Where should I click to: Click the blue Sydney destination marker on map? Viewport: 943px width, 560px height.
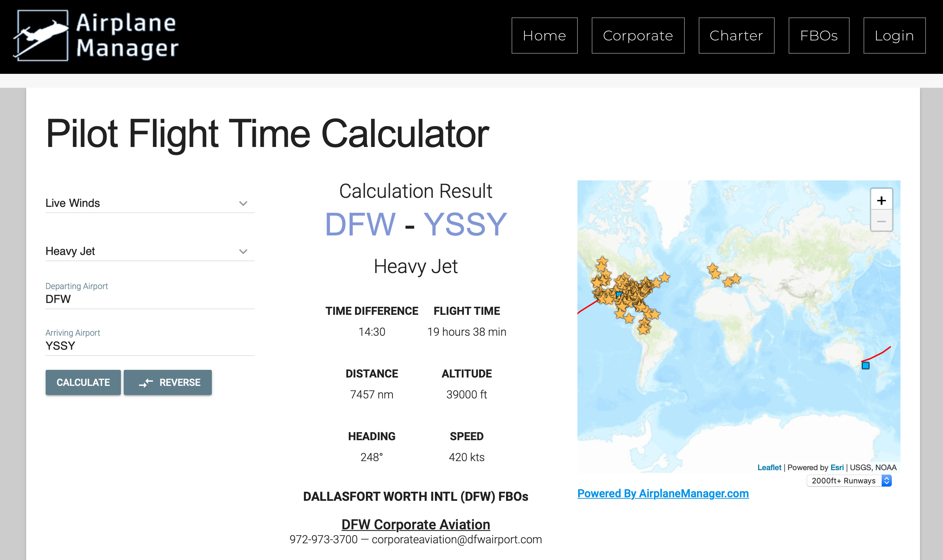click(865, 365)
